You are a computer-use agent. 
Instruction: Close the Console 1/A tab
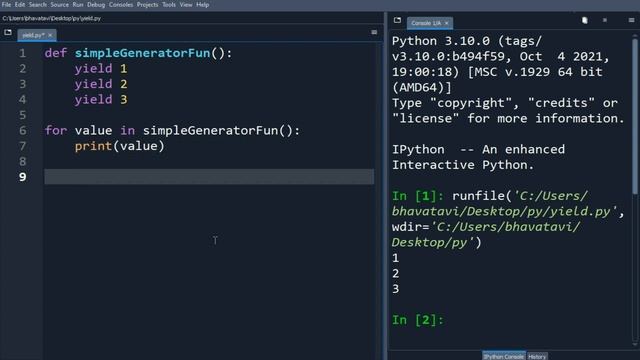(447, 23)
